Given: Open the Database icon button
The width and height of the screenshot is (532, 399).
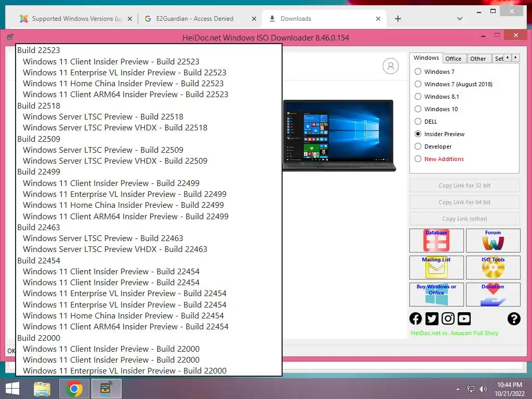Looking at the screenshot, I should pos(436,240).
